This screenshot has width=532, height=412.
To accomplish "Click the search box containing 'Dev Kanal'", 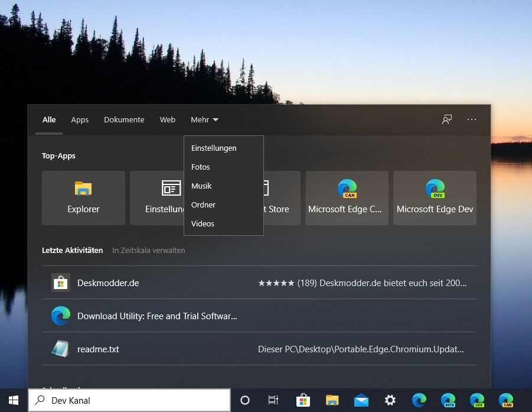I will (x=129, y=400).
